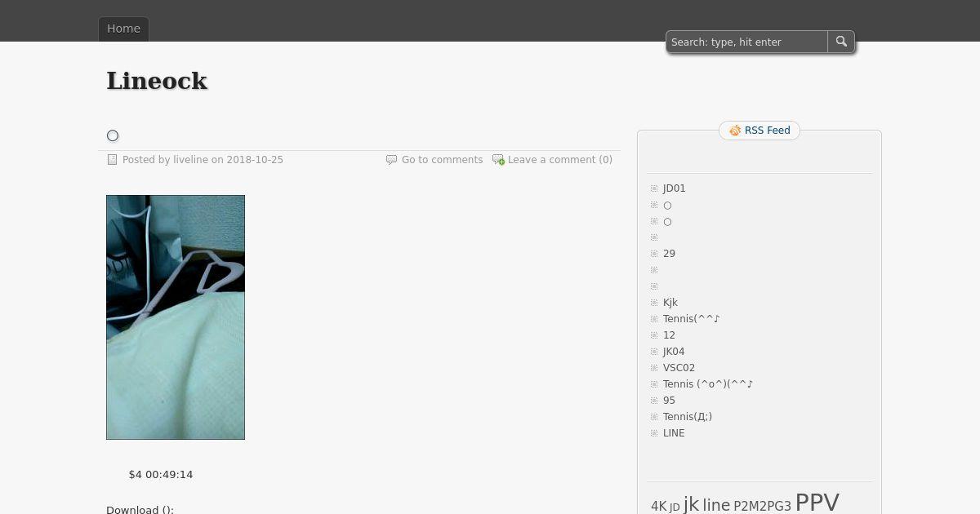980x514 pixels.
Task: Open sidebar post LINE
Action: tap(674, 433)
